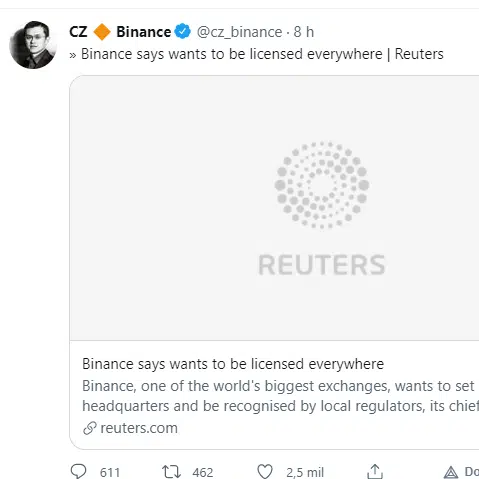Retweet using the arrows icon
Image resolution: width=479 pixels, height=479 pixels.
coord(171,472)
